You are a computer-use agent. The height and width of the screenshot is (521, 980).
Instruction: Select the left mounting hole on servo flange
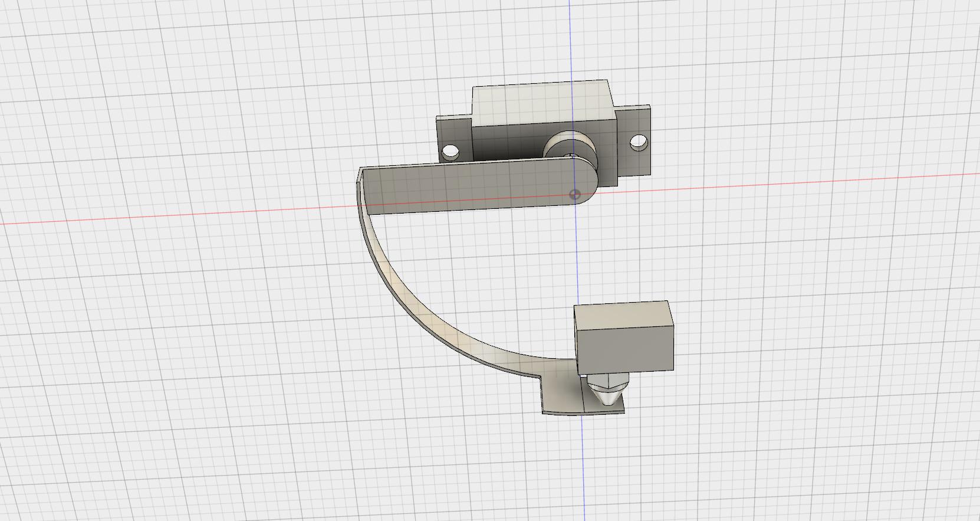tap(451, 152)
